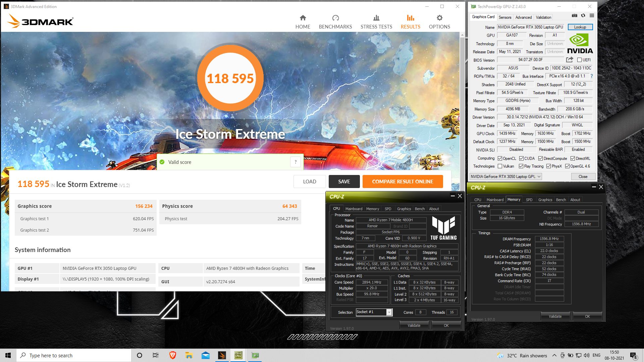
Task: Open volume control in system tray
Action: [586, 355]
